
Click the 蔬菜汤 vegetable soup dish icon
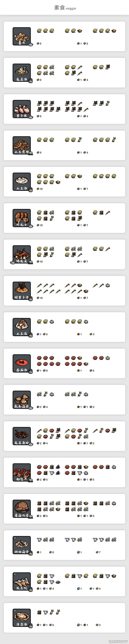click(22, 73)
